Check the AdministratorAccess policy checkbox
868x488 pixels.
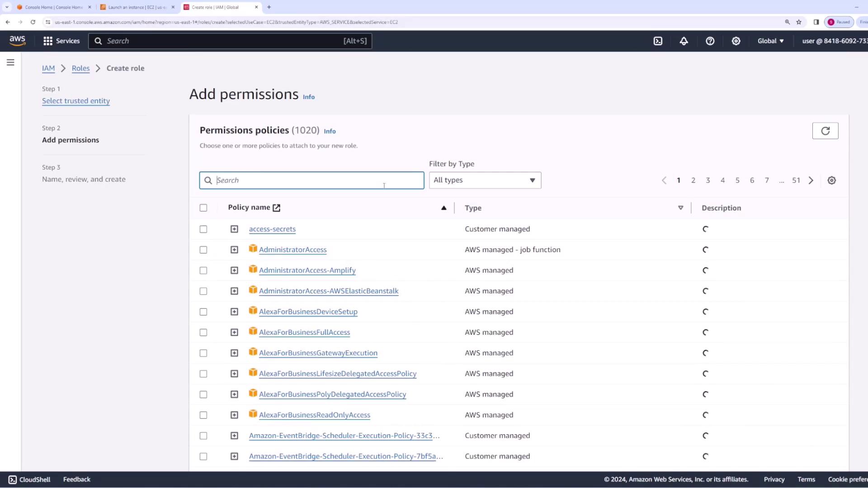[x=203, y=250]
